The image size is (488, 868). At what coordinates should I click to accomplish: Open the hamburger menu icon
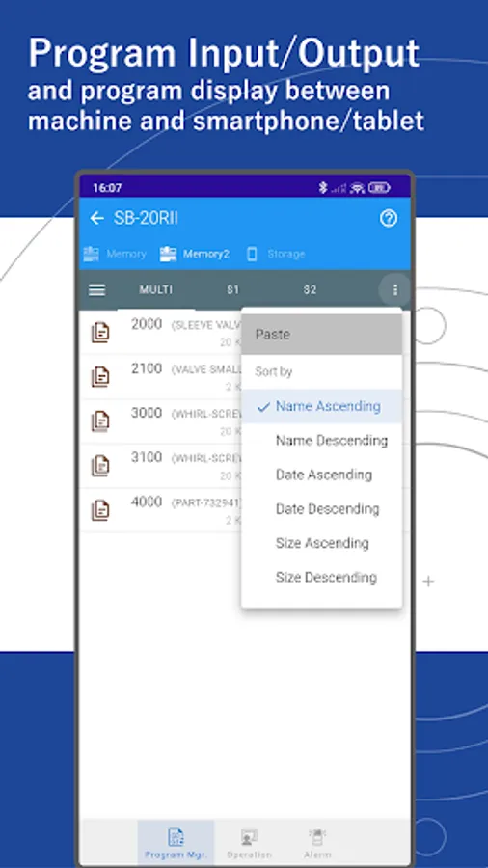tap(96, 290)
